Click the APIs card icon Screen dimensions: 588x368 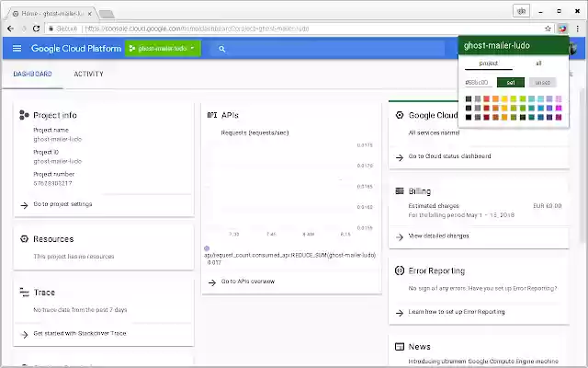212,115
